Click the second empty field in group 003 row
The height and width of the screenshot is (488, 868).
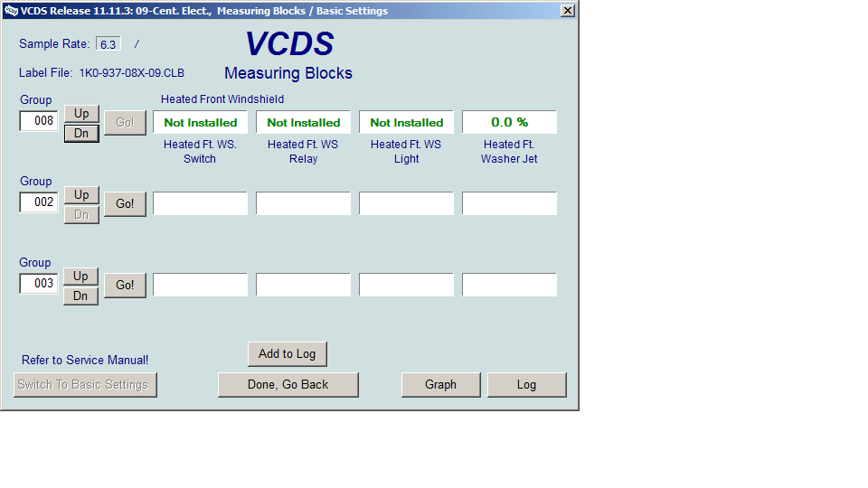(304, 285)
